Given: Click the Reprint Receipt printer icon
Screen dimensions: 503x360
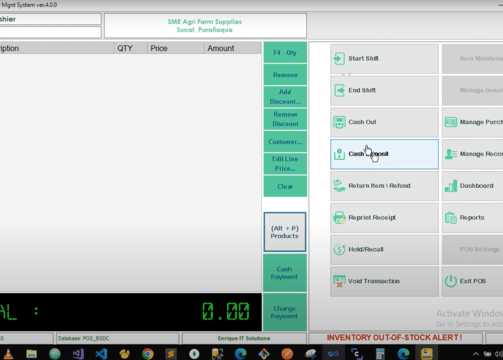Looking at the screenshot, I should coord(339,218).
